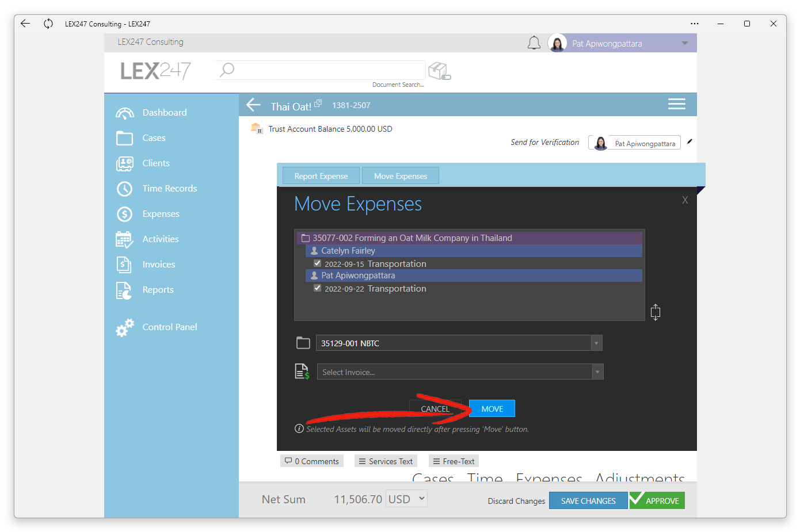Select the Time Records sidebar icon

124,188
